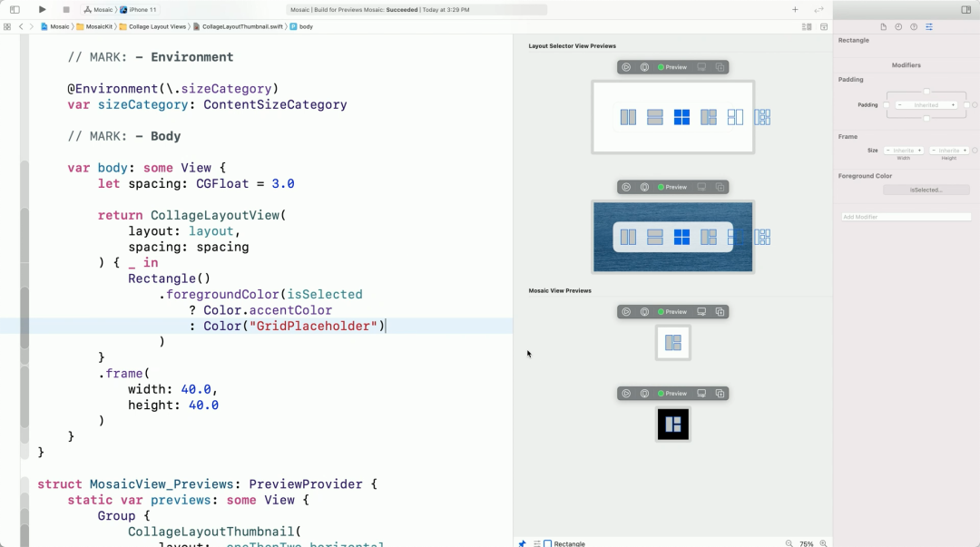980x547 pixels.
Task: Open the library with plus button
Action: pyautogui.click(x=795, y=9)
